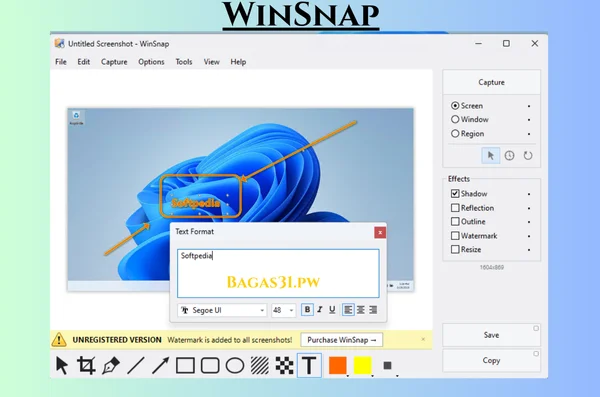Open the Edit menu

point(83,62)
